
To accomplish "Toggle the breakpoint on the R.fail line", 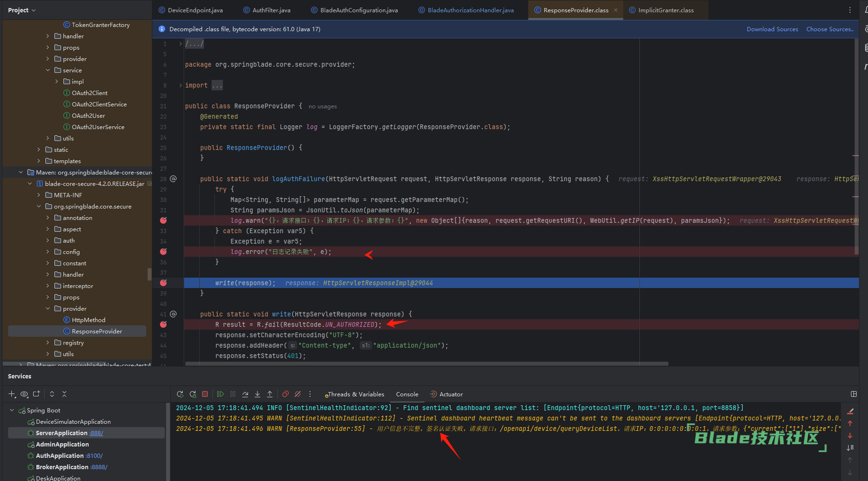I will [163, 324].
